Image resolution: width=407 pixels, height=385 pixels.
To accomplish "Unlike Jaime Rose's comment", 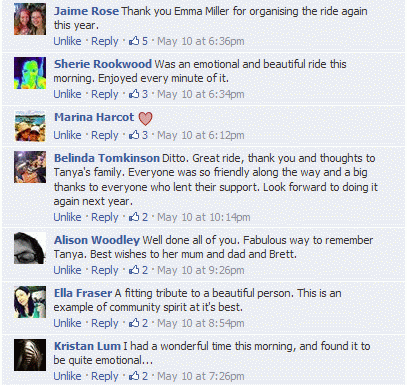I will [67, 41].
